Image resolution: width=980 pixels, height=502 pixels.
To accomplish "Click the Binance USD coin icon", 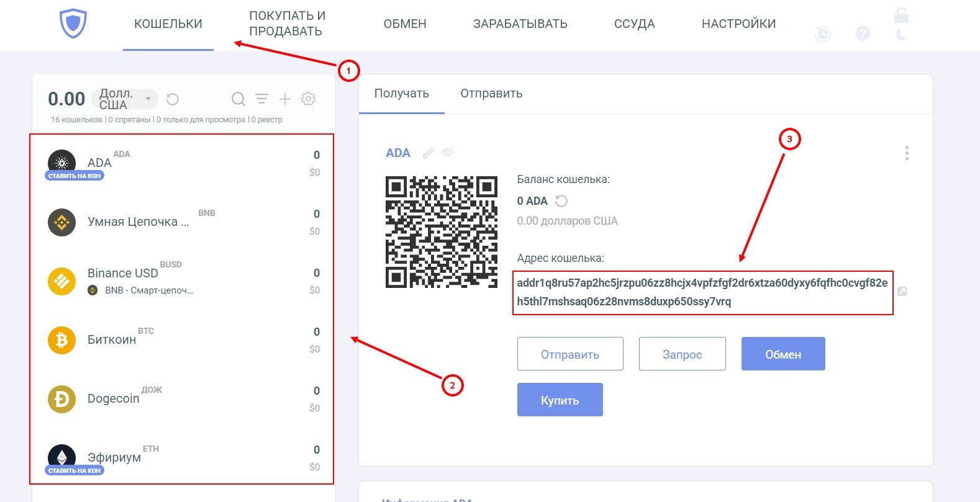I will click(61, 281).
